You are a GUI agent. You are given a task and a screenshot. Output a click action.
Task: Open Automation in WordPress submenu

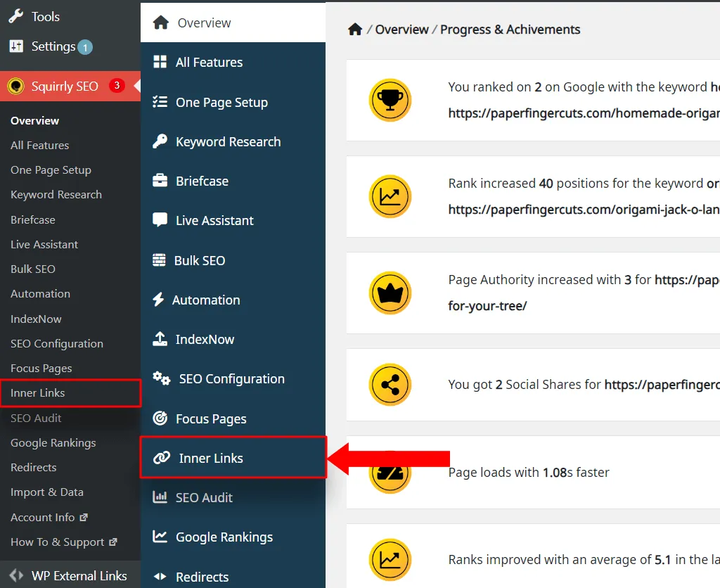click(40, 293)
